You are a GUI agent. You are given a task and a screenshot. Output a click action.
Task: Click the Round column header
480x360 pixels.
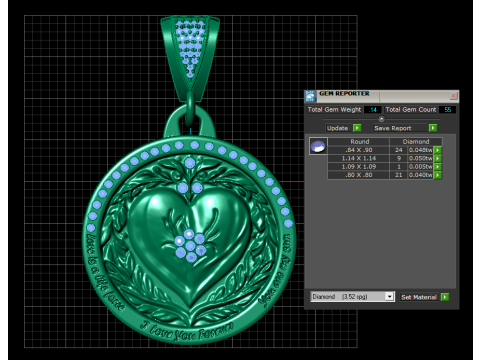click(x=359, y=142)
